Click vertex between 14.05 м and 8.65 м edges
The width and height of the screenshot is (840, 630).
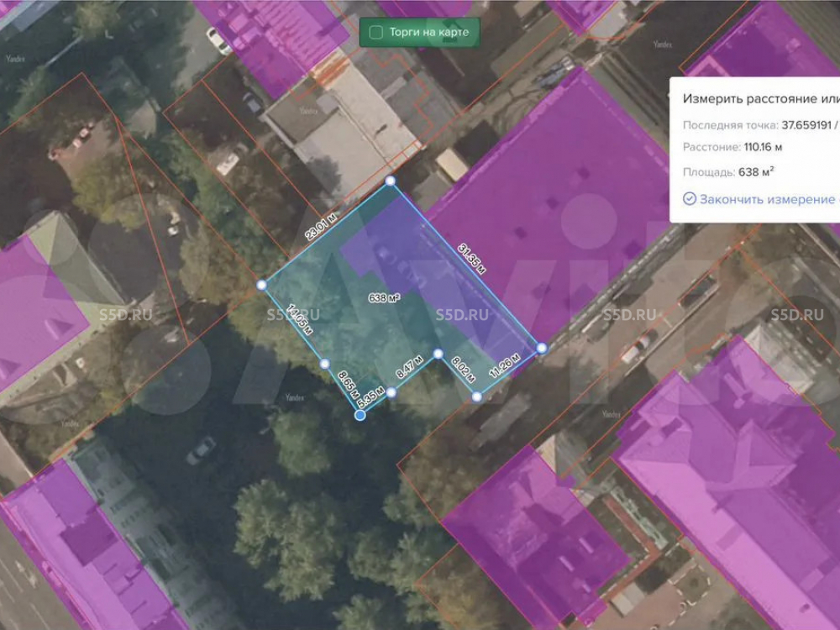(324, 364)
